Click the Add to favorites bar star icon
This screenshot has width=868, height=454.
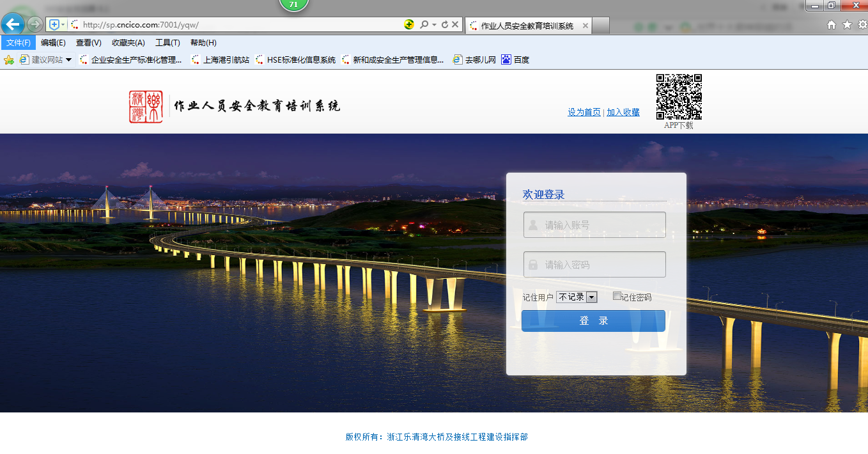[x=9, y=60]
